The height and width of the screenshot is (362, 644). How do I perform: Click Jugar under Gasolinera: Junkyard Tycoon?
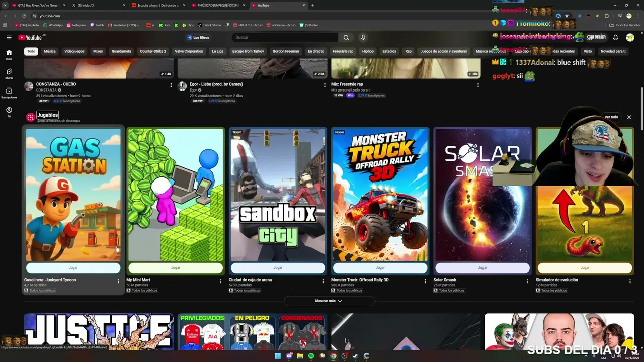(73, 267)
